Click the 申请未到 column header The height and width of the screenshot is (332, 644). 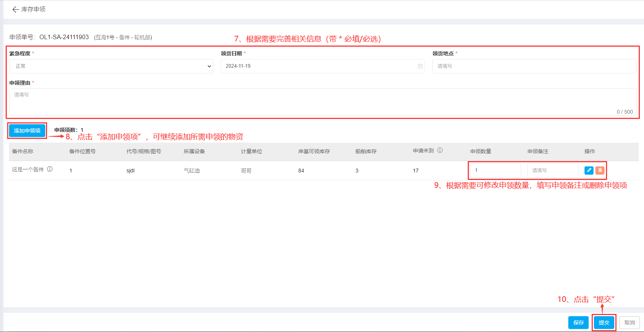pyautogui.click(x=423, y=151)
